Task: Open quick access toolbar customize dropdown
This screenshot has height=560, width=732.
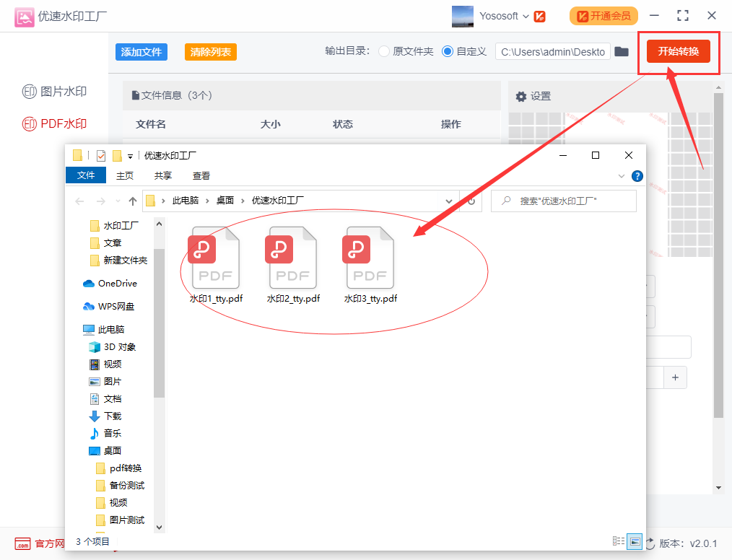Action: [130, 157]
